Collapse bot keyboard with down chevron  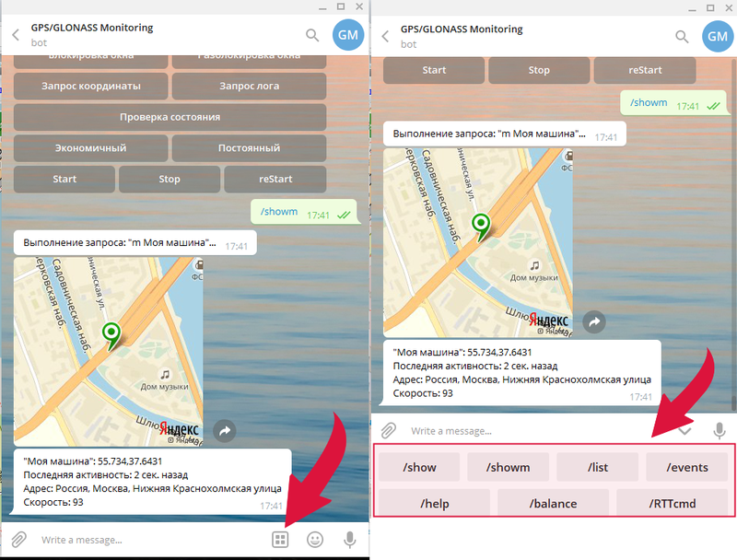pyautogui.click(x=685, y=430)
